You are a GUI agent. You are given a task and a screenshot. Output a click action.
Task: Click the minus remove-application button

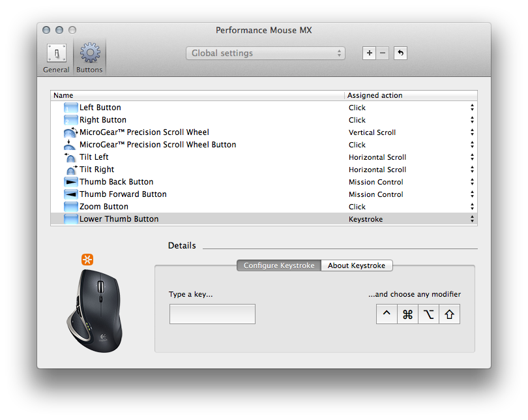click(383, 53)
